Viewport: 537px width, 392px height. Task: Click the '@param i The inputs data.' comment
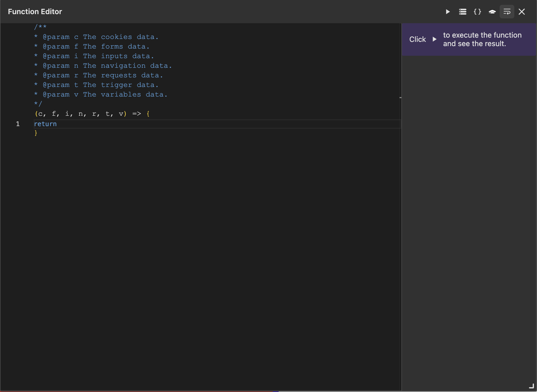[94, 56]
